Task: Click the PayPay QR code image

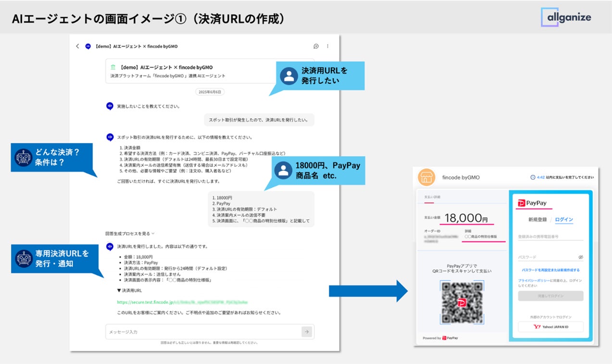Action: coord(462,303)
